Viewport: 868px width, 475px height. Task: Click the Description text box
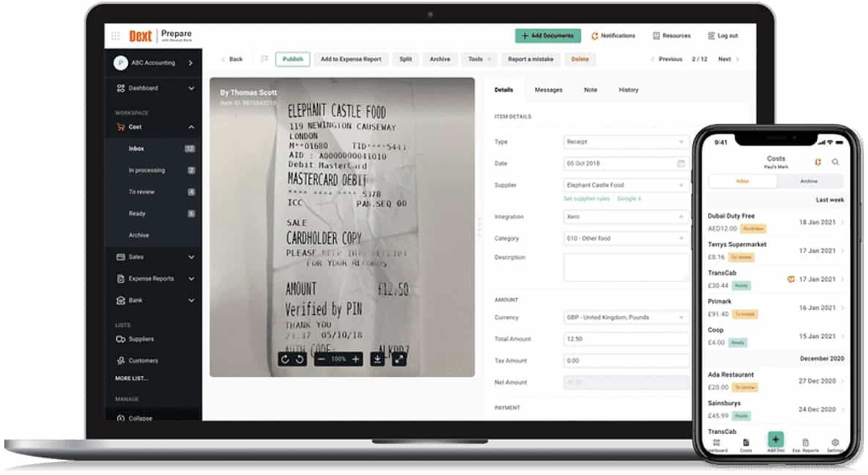(x=625, y=267)
